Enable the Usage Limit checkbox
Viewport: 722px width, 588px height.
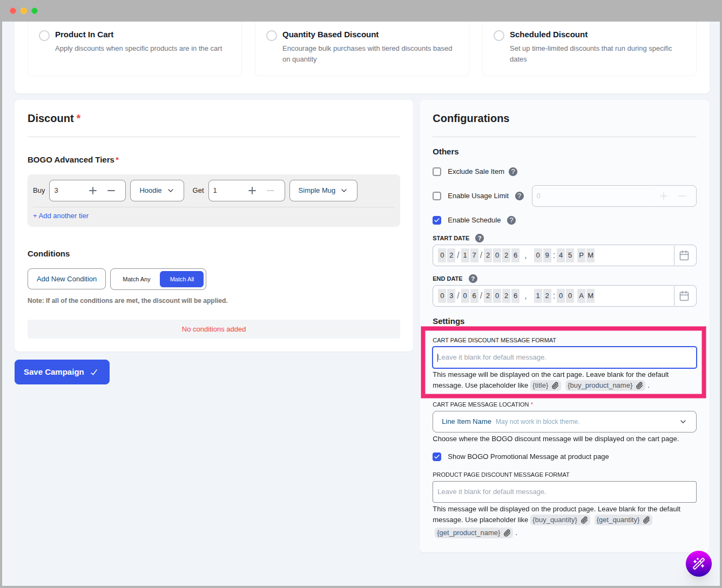point(437,196)
